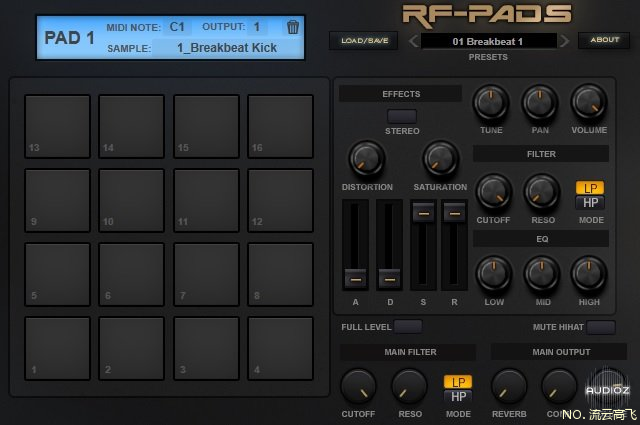Trigger pad 1

[58, 348]
